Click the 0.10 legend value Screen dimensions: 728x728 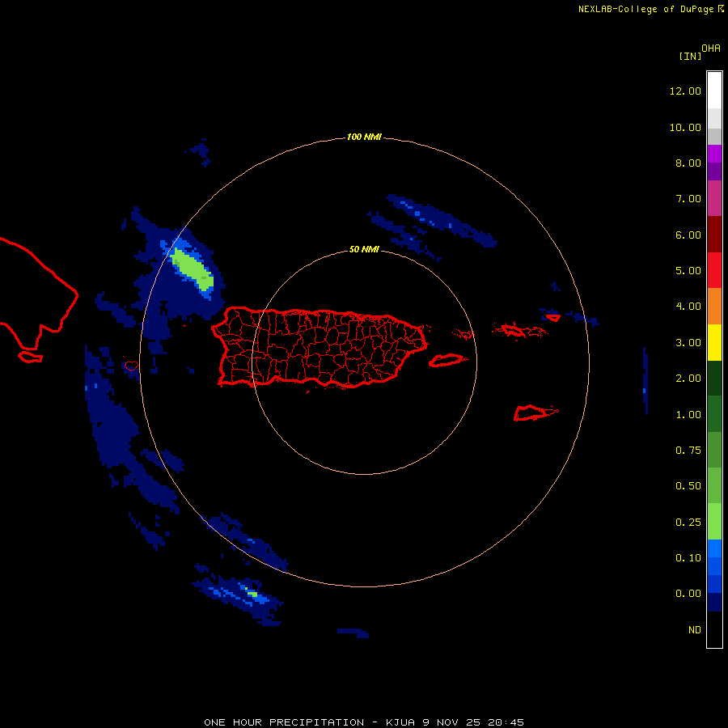(688, 558)
